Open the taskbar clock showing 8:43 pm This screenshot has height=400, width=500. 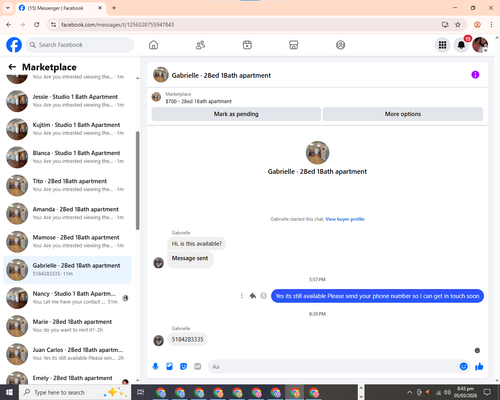(x=466, y=392)
